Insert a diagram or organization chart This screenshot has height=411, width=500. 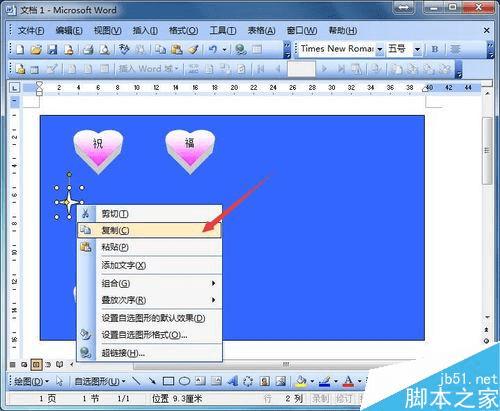(248, 381)
